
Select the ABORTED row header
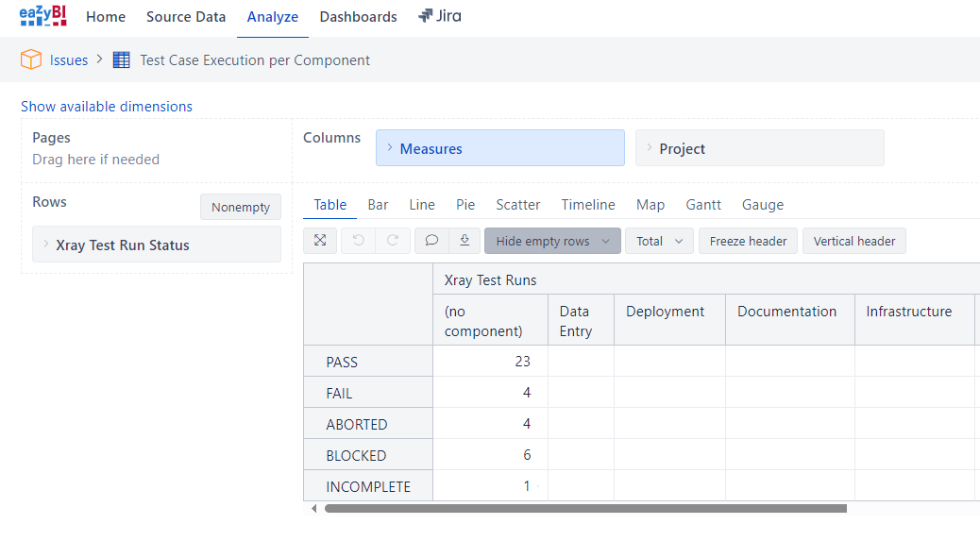coord(368,424)
